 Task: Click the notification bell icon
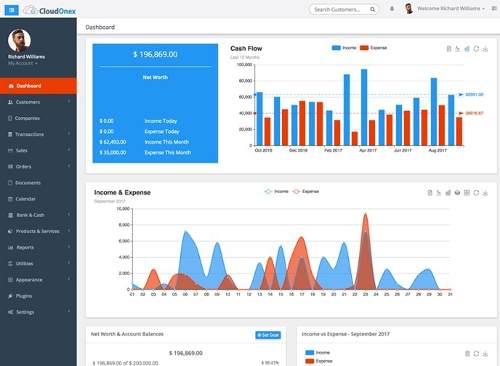pos(392,9)
